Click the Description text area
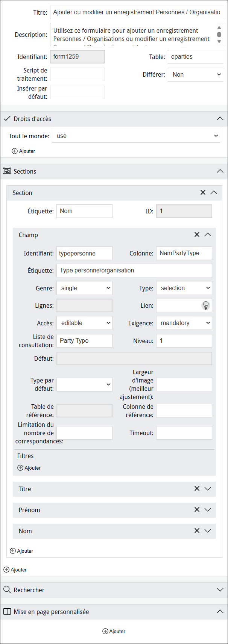The image size is (228, 644). click(x=137, y=35)
